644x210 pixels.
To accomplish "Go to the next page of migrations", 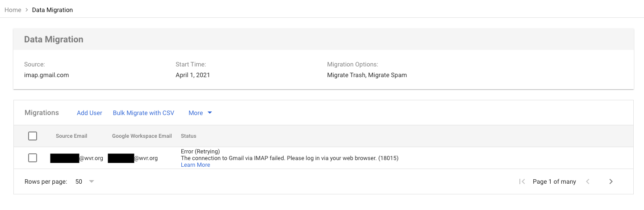I will (x=611, y=181).
